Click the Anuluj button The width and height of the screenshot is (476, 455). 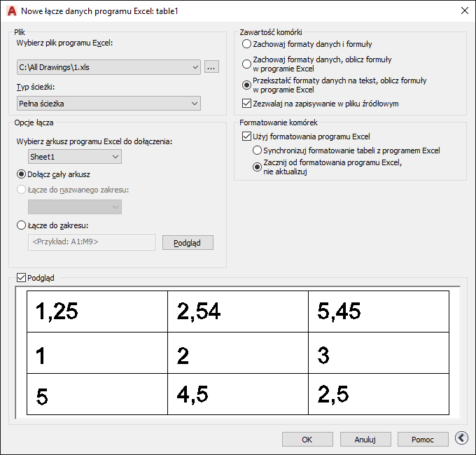click(365, 440)
